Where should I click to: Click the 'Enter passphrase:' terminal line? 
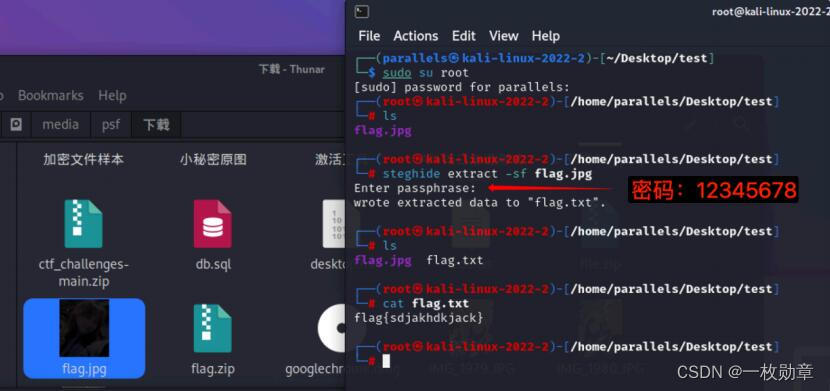(415, 188)
